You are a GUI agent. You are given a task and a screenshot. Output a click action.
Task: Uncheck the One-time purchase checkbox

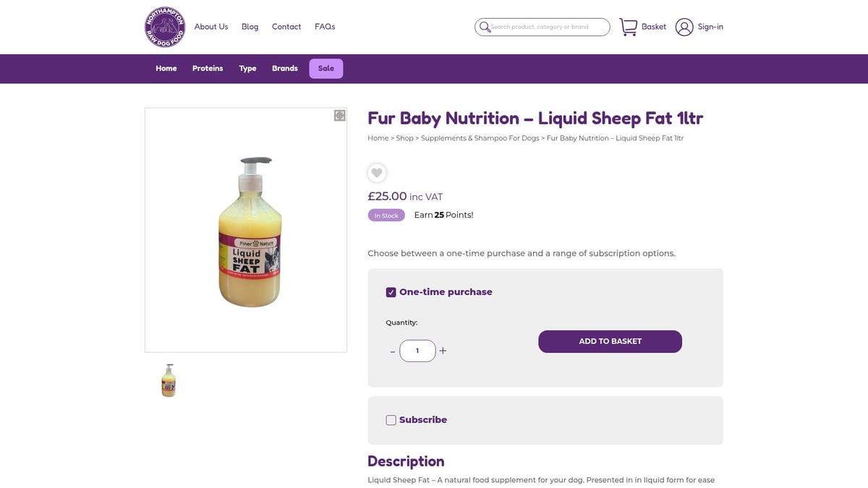[391, 292]
